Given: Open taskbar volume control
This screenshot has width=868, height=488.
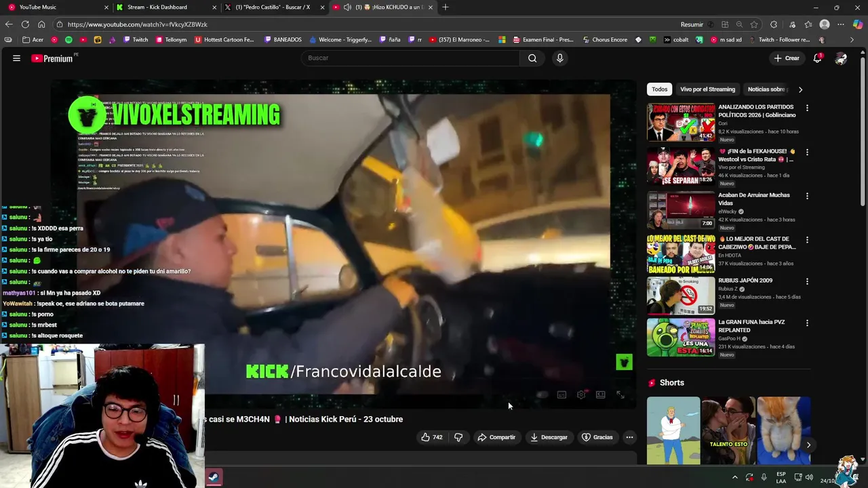Looking at the screenshot, I should (809, 477).
